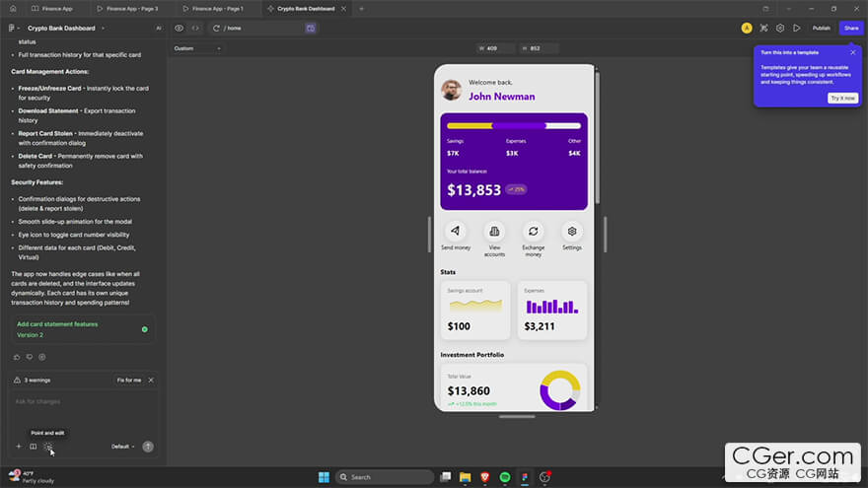Click the Publish button
Viewport: 868px width, 488px height.
click(x=821, y=28)
